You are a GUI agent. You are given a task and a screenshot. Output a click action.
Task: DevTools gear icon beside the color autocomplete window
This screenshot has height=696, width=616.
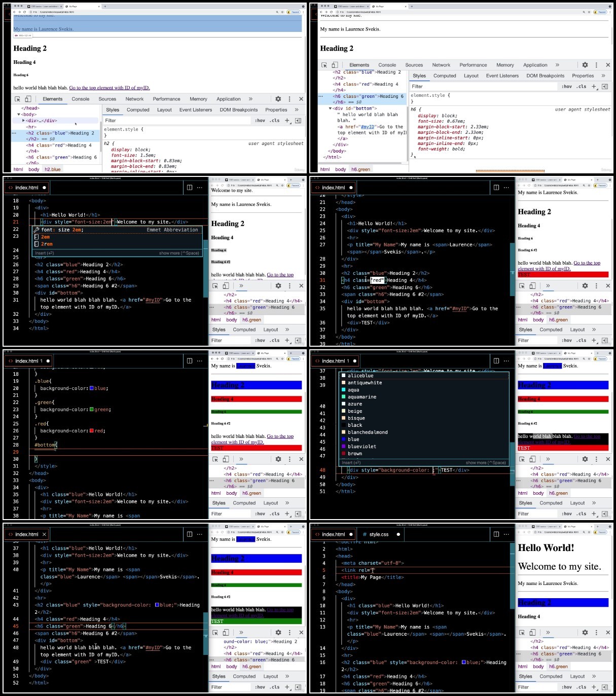(x=585, y=459)
